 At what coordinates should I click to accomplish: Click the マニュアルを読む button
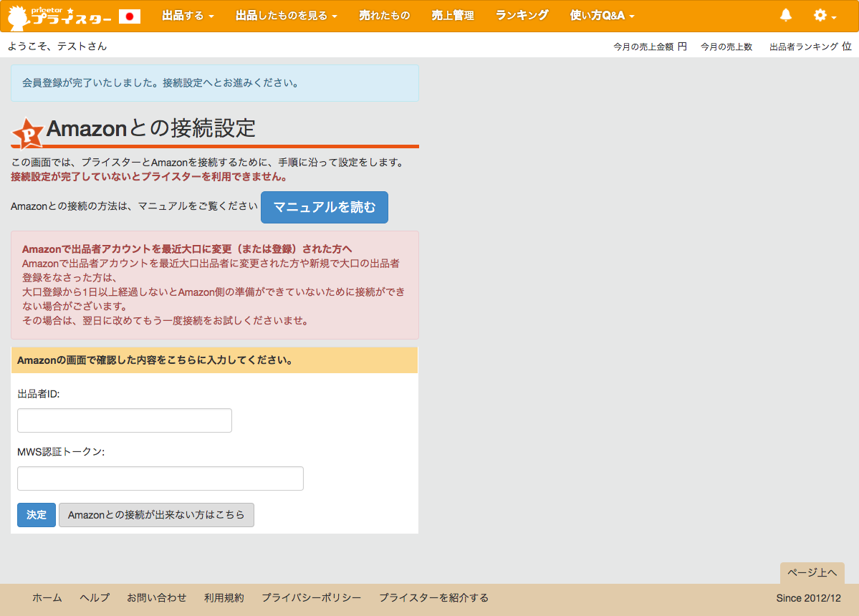coord(325,207)
